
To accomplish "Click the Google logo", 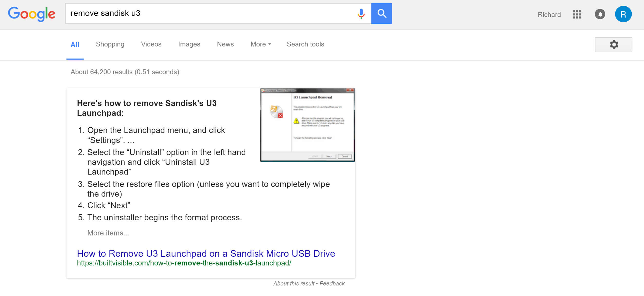I will [32, 14].
